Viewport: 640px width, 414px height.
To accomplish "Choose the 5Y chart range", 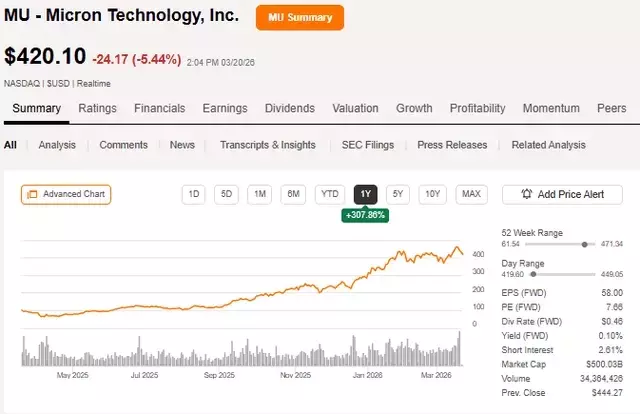I will (x=398, y=194).
